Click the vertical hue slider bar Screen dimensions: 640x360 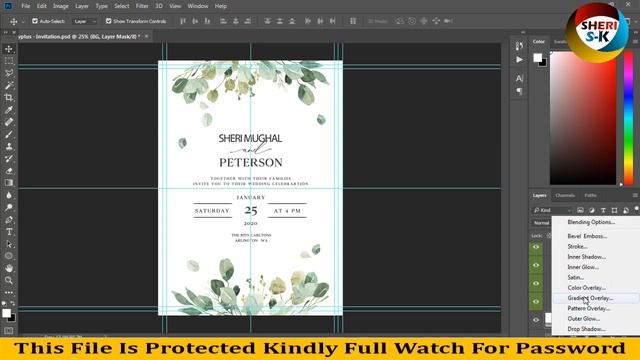[629, 118]
